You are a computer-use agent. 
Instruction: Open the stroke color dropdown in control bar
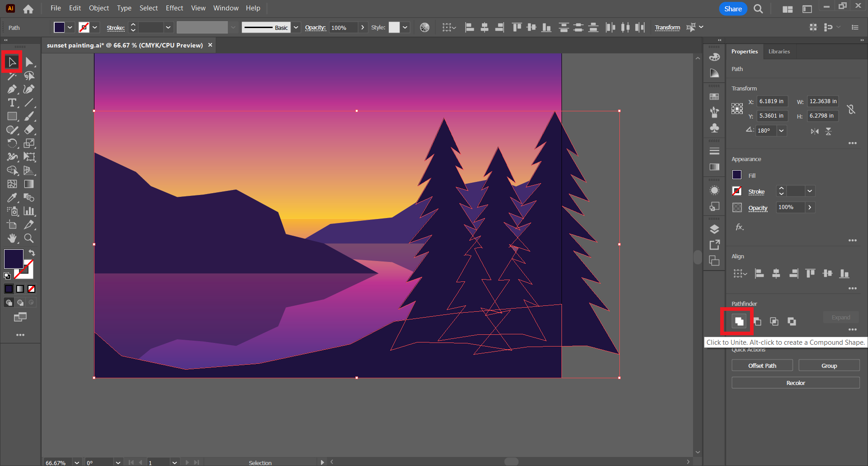pos(95,28)
